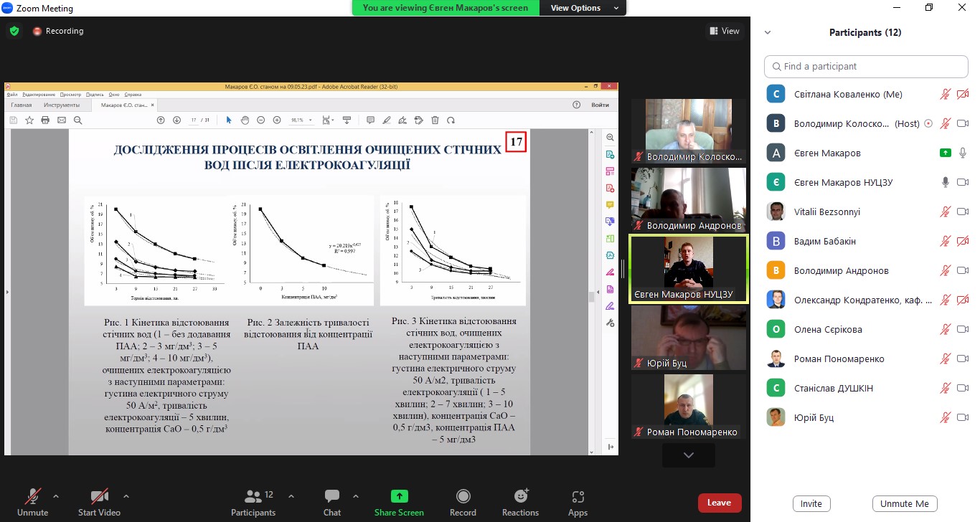The height and width of the screenshot is (522, 980).
Task: Click the Find a participant search field
Action: 867,66
